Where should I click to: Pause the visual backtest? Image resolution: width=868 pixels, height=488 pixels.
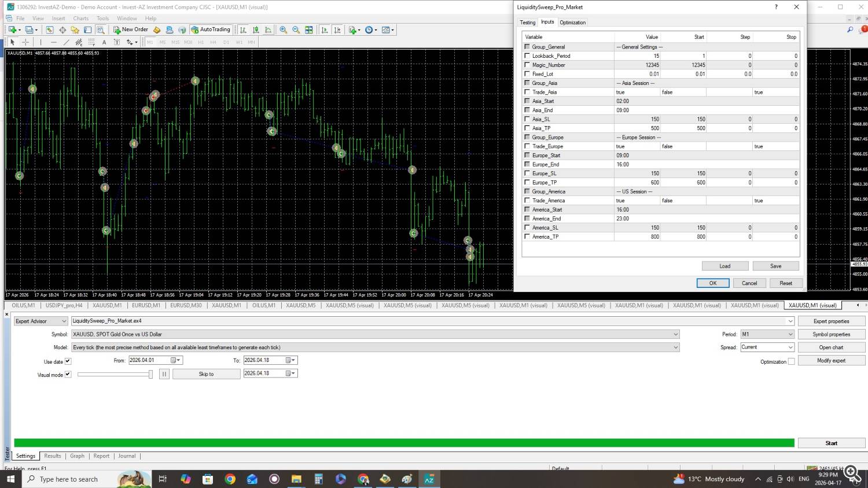pos(164,374)
